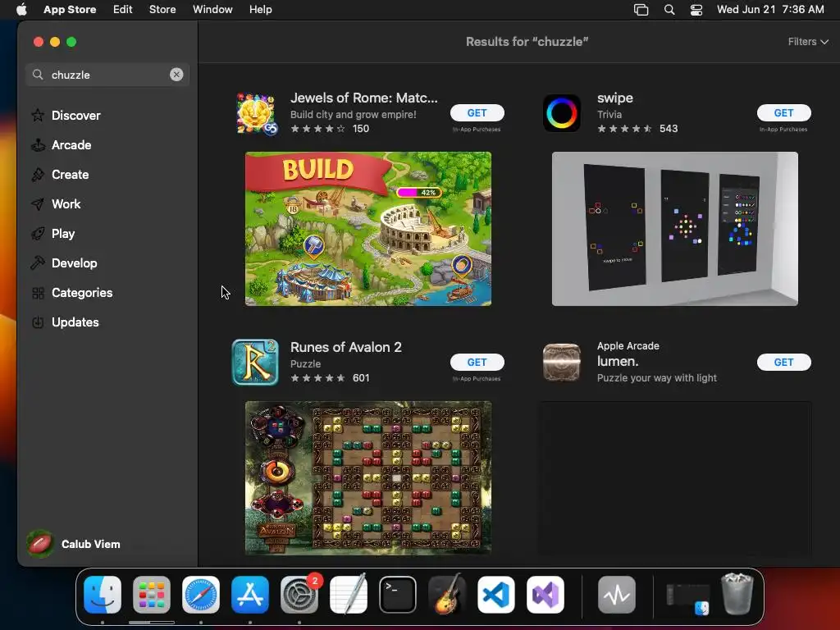Open Spotlight search in menu bar
The image size is (840, 630).
point(669,10)
